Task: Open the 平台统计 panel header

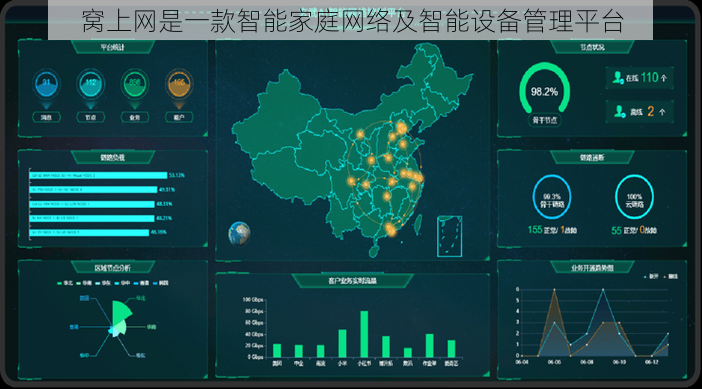Action: pos(112,47)
